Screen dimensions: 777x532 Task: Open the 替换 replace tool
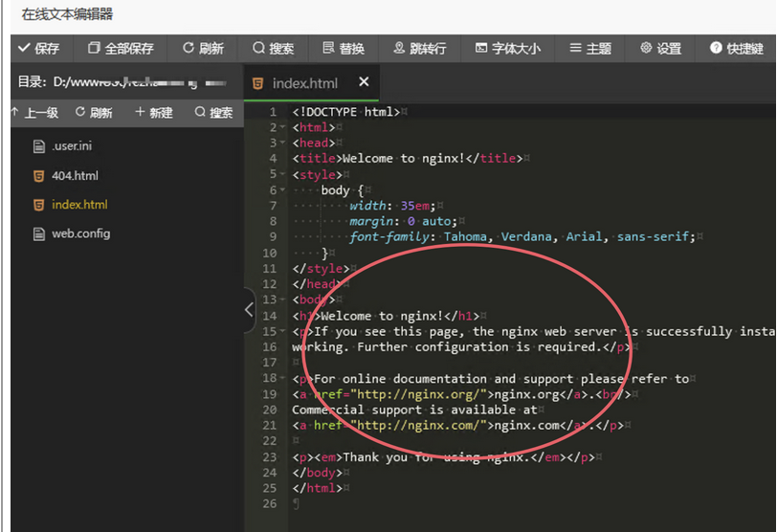[344, 49]
